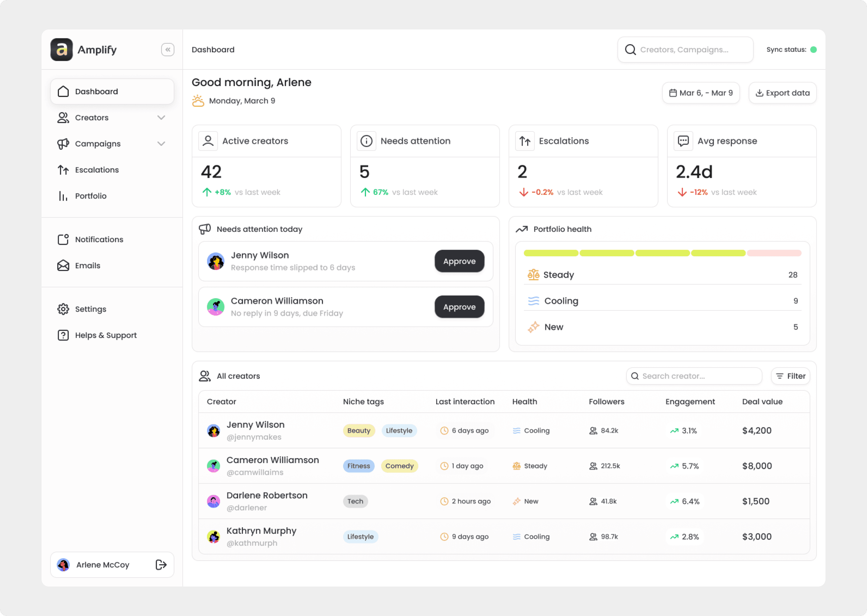Click the Avg response chat bubble icon

(x=683, y=141)
